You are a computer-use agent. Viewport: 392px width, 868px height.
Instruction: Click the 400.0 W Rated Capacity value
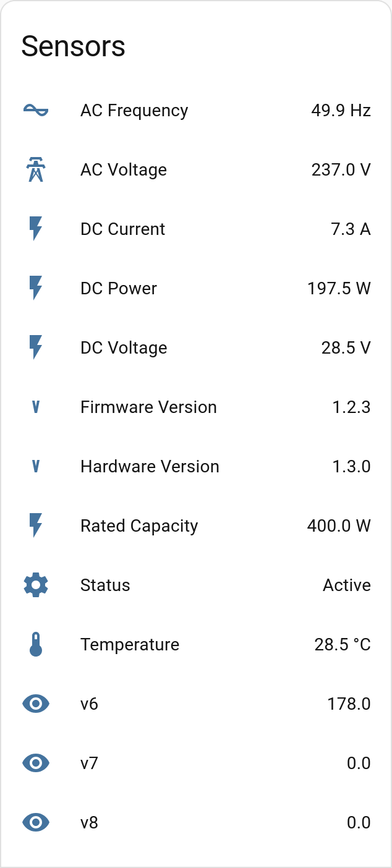click(339, 526)
